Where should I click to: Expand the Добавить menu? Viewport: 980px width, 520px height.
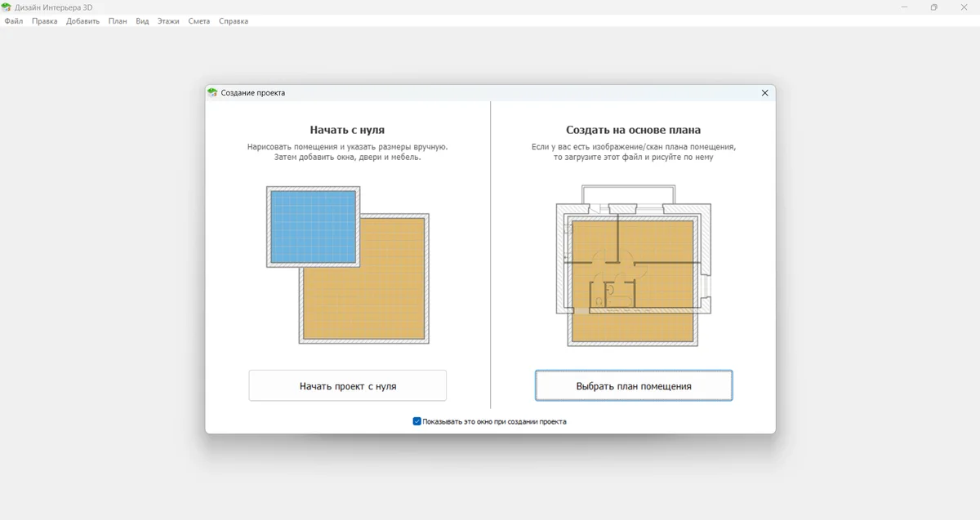pyautogui.click(x=82, y=21)
